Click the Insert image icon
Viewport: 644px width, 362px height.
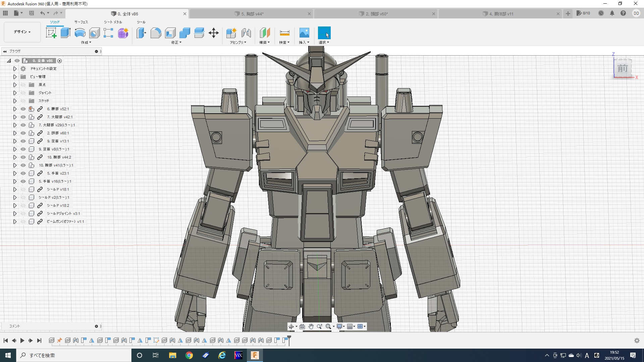click(x=304, y=33)
